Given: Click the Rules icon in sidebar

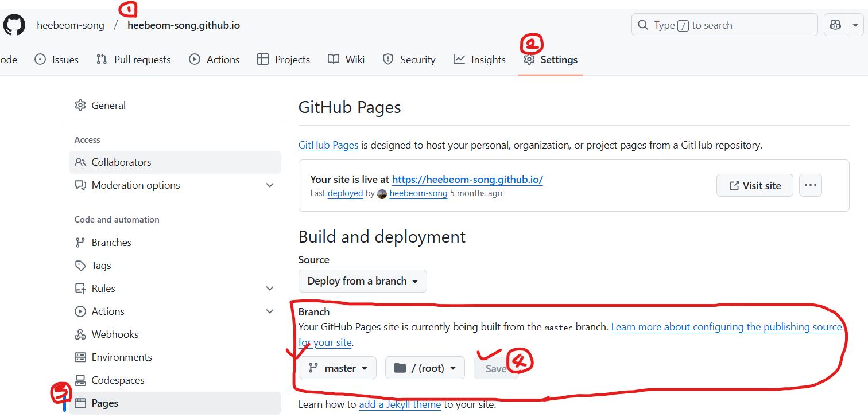Looking at the screenshot, I should click(x=80, y=289).
